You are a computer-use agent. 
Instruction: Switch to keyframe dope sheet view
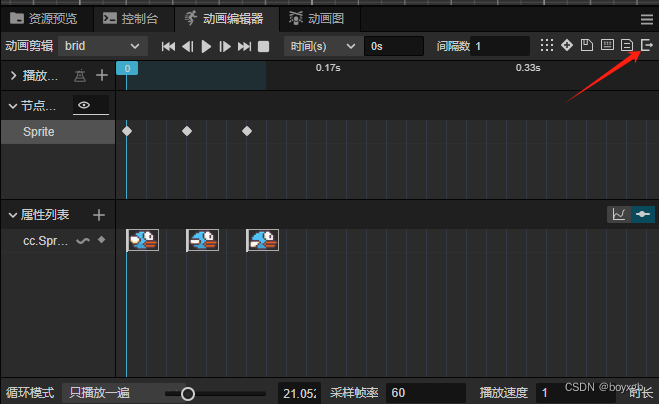(x=643, y=214)
